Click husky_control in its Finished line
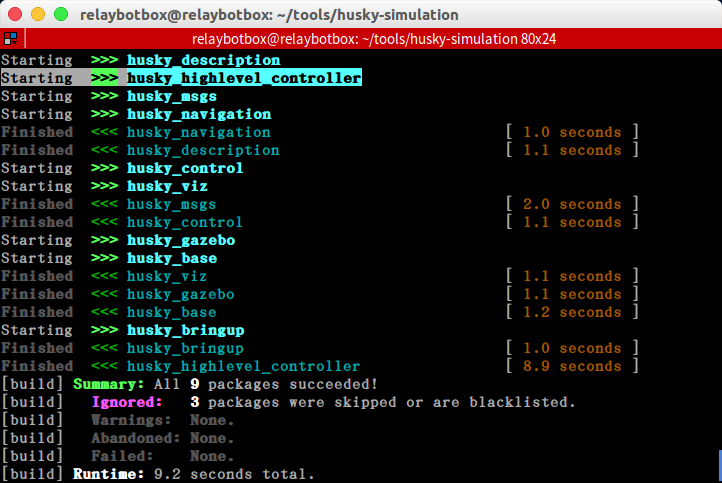 pos(185,222)
